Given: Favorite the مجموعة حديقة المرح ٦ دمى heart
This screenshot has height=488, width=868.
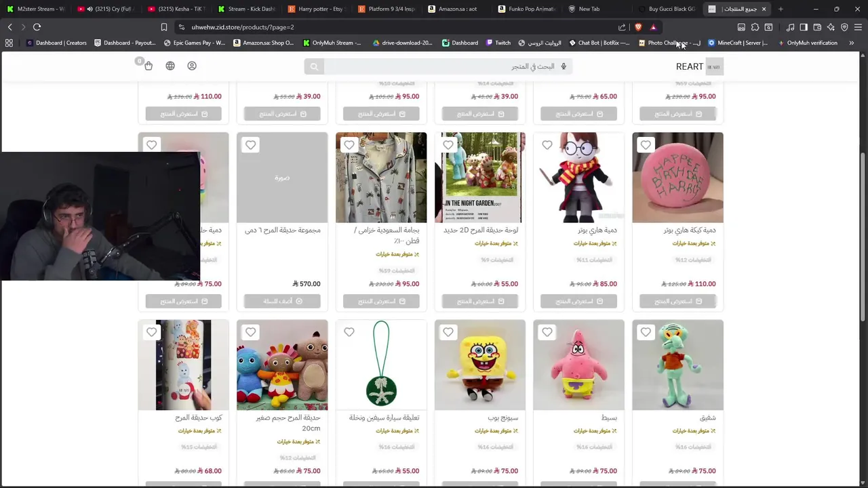Looking at the screenshot, I should tap(251, 144).
